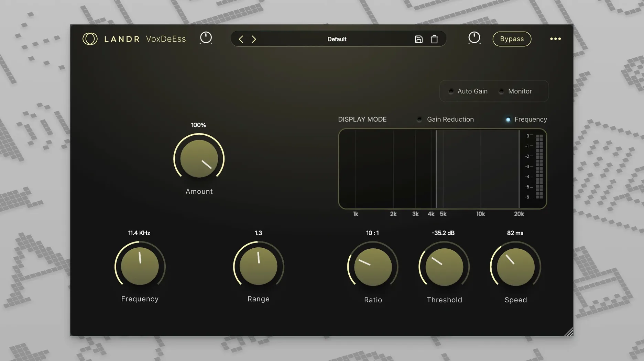644x361 pixels.
Task: Click the Bypass button
Action: coord(512,39)
